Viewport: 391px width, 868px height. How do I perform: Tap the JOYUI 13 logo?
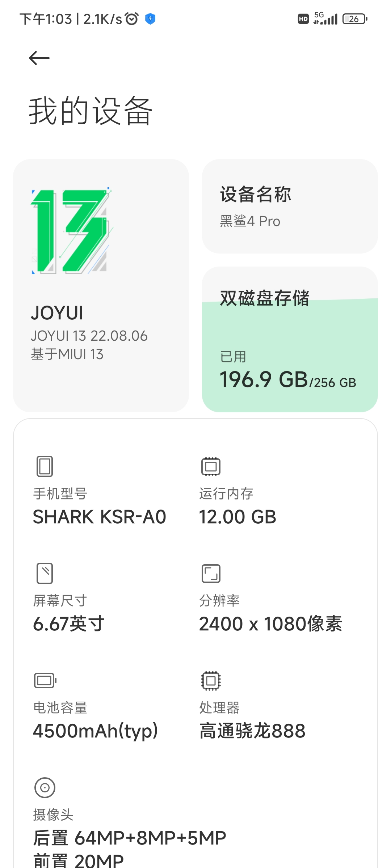(72, 231)
